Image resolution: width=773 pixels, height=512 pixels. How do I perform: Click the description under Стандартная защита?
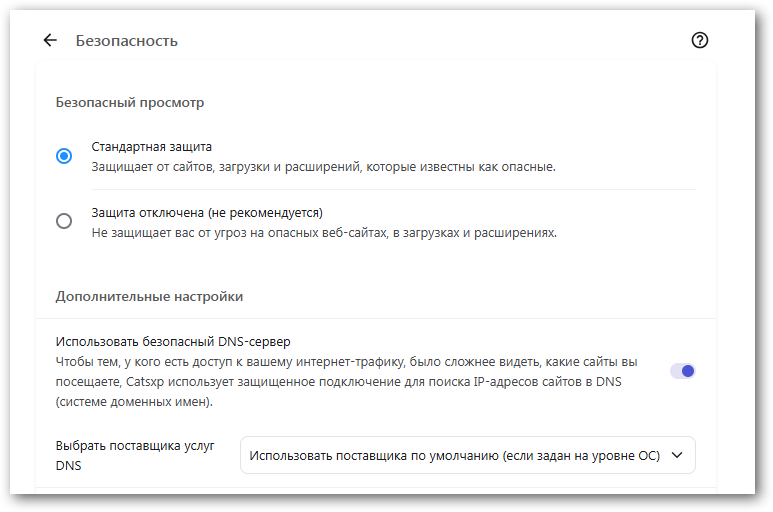coord(323,167)
